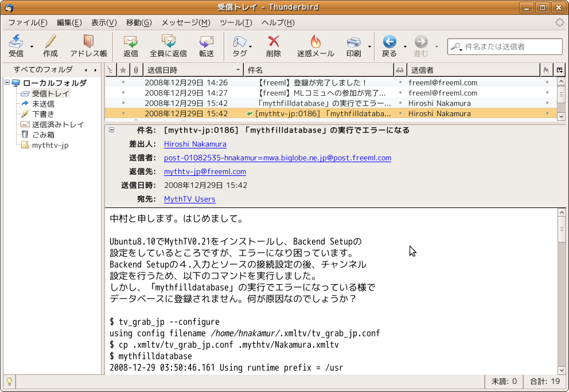Open the 表示(V) menu
569x392 pixels.
pyautogui.click(x=104, y=22)
